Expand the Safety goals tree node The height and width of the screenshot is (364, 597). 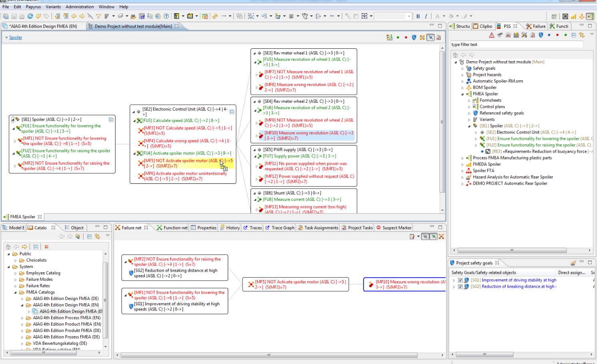(462, 68)
